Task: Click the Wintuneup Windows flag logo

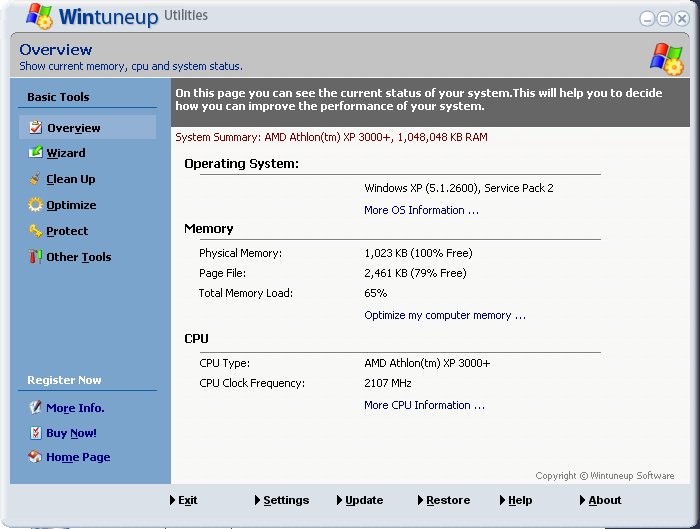Action: point(39,16)
